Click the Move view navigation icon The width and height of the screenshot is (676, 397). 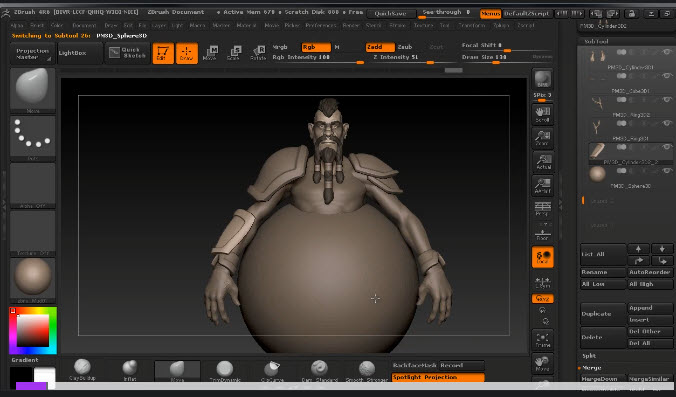[542, 363]
